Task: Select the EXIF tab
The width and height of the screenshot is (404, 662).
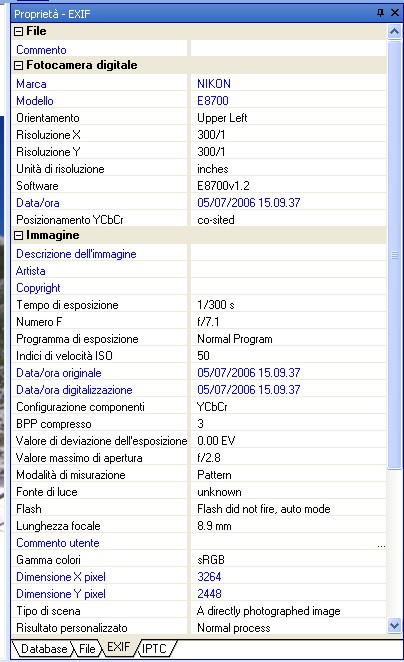Action: point(119,647)
